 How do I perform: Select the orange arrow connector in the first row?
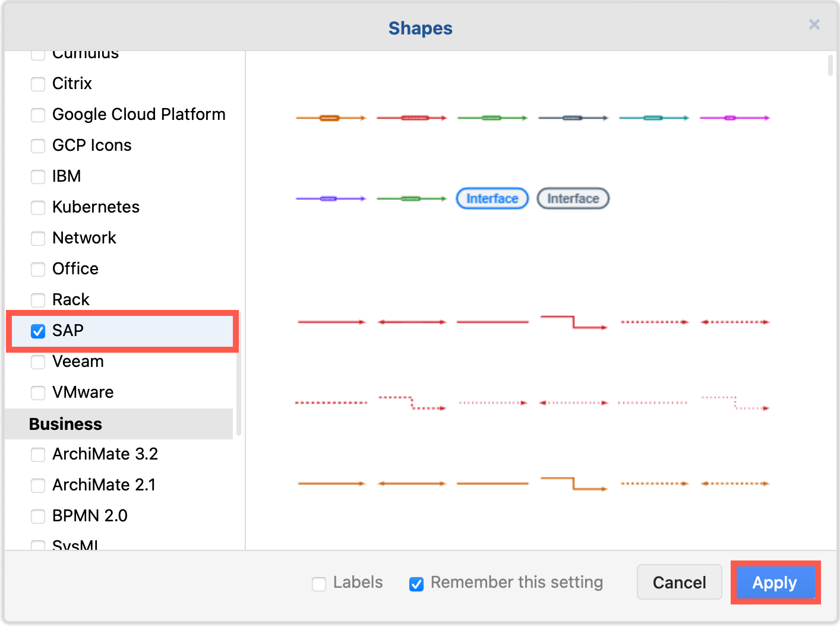[331, 117]
